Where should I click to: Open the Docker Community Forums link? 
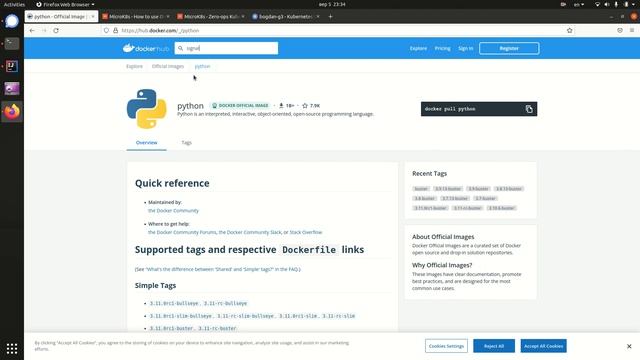pos(182,232)
